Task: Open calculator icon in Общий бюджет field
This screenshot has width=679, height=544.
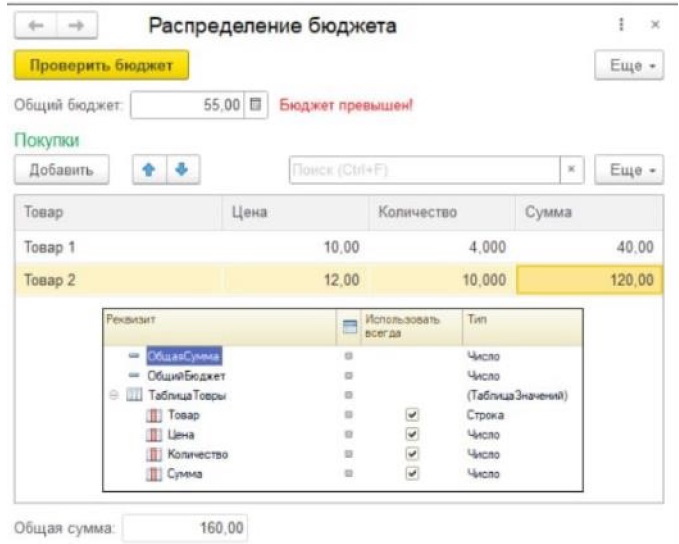Action: 255,105
